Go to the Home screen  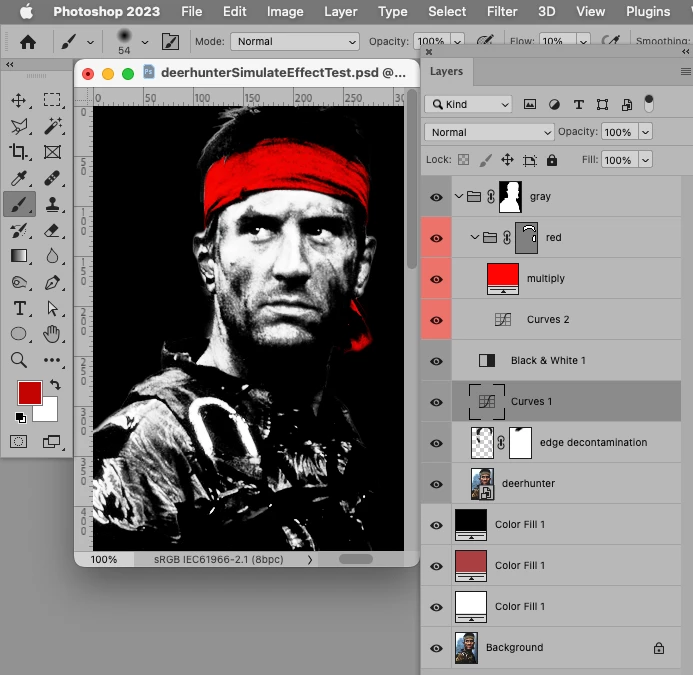coord(28,42)
